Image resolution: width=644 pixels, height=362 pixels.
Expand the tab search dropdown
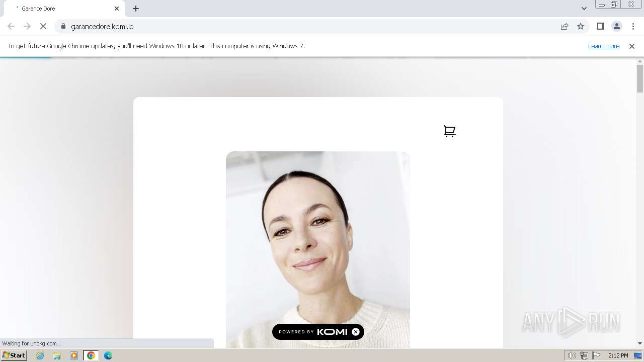[x=584, y=9]
